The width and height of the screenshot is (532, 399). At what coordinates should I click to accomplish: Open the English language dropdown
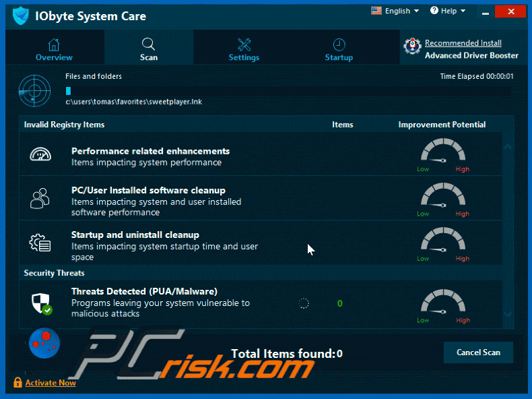click(395, 11)
